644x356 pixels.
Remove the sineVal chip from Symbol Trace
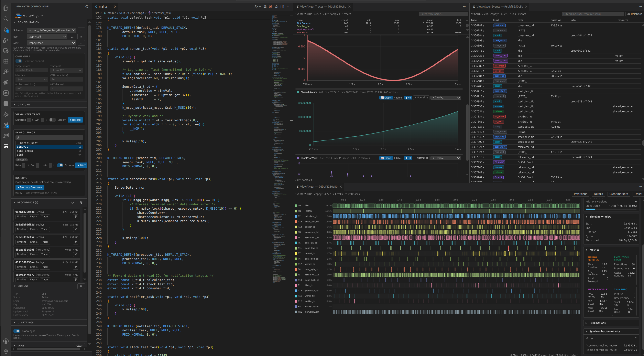[26, 160]
